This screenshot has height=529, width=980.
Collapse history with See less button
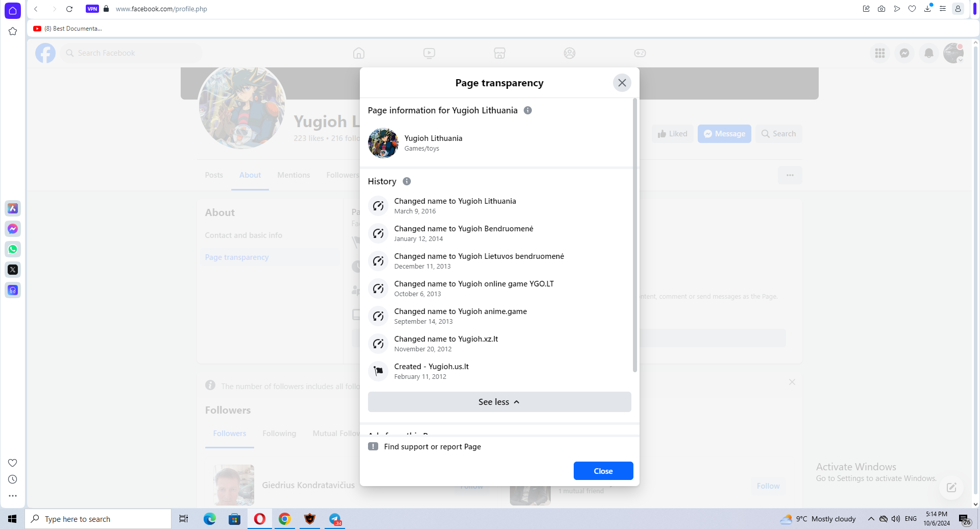tap(499, 402)
